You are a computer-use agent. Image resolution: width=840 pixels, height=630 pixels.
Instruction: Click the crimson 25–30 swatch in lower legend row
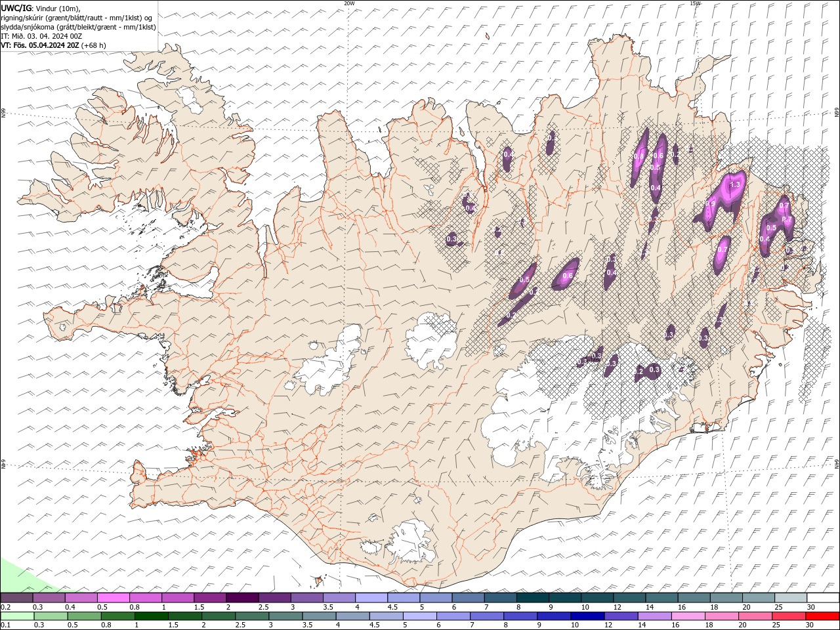pos(788,616)
